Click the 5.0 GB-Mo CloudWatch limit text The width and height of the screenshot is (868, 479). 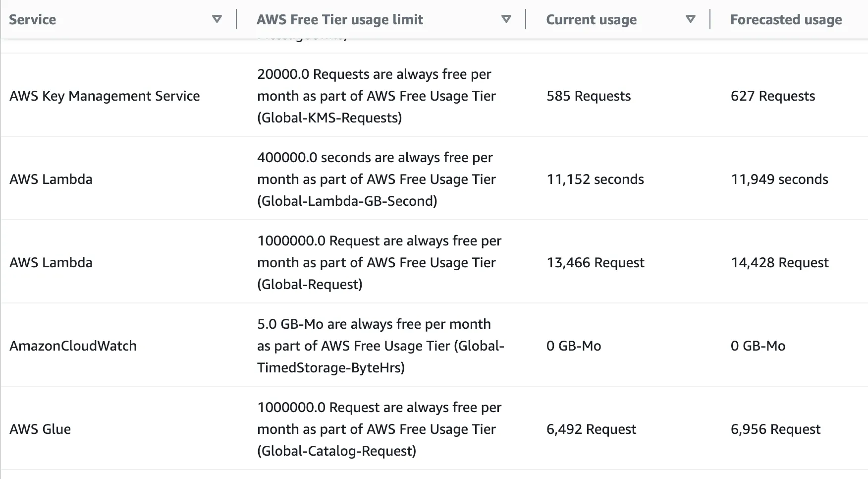coord(380,346)
